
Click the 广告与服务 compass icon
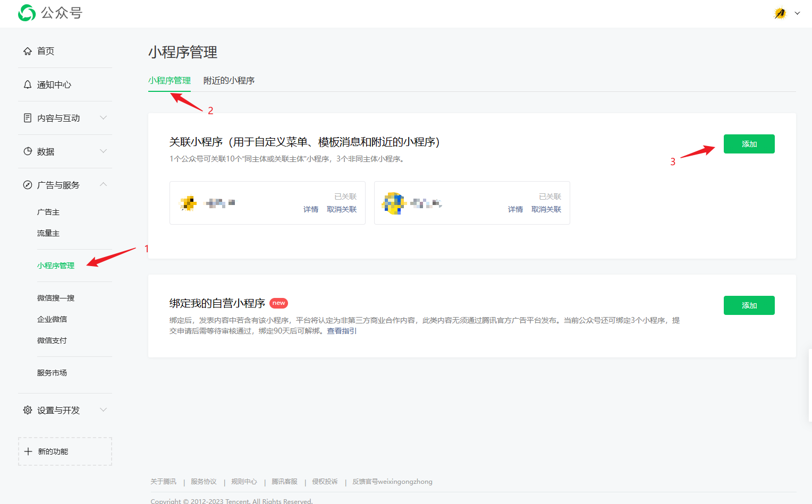[28, 185]
